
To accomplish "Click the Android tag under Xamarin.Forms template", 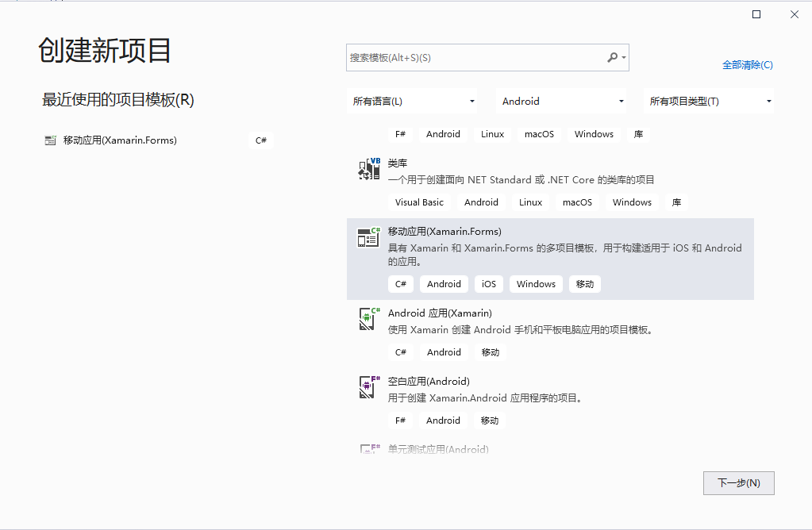I will click(444, 284).
